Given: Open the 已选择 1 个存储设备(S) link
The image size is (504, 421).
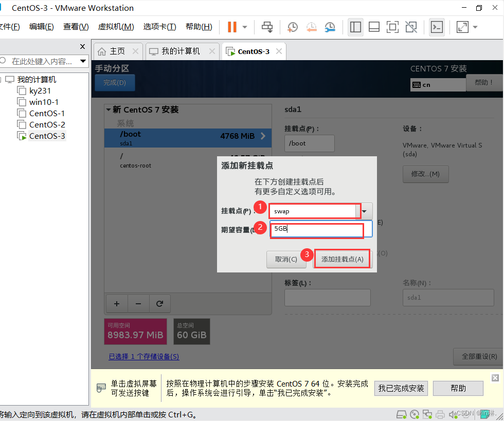Looking at the screenshot, I should 144,356.
